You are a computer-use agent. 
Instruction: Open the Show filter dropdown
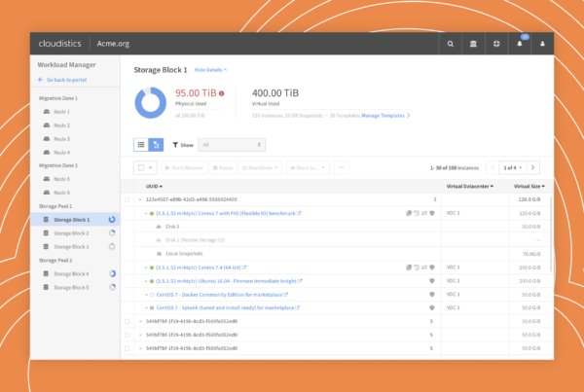[232, 145]
